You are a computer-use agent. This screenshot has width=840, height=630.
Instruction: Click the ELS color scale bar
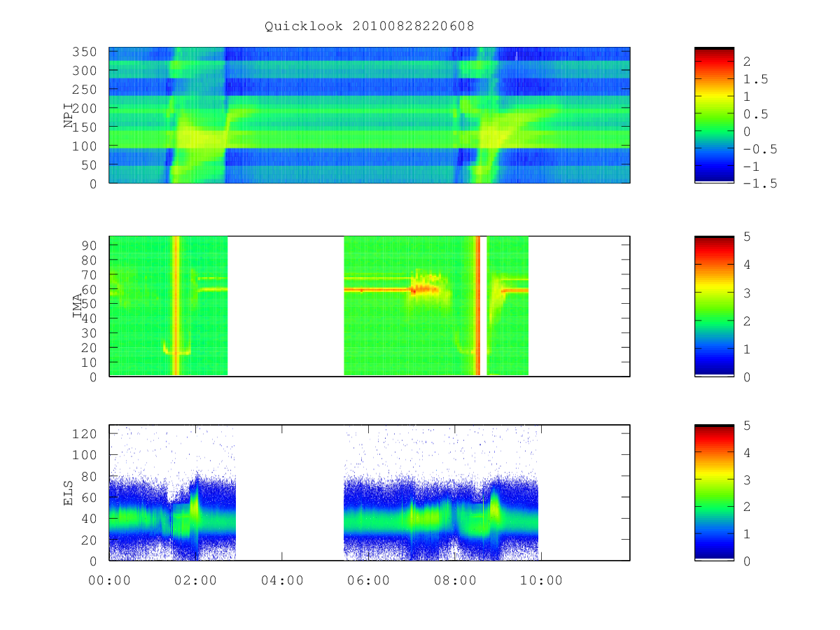[714, 493]
